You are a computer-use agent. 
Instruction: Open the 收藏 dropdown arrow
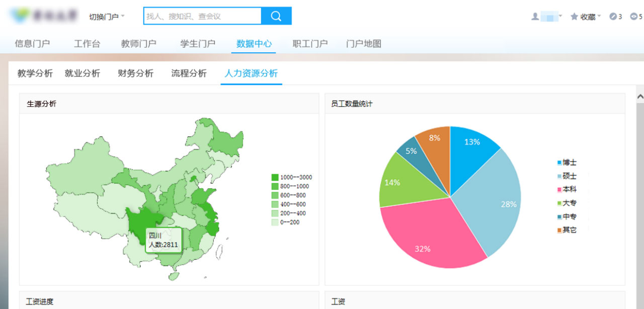tap(599, 16)
